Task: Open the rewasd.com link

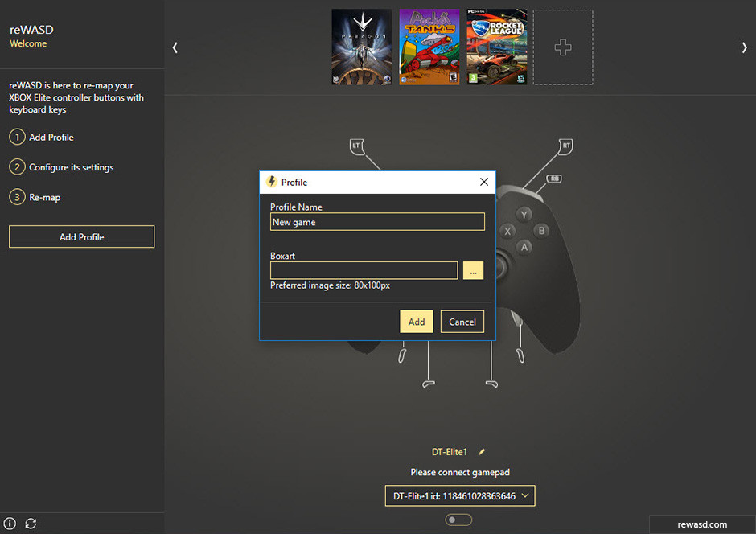Action: (702, 524)
